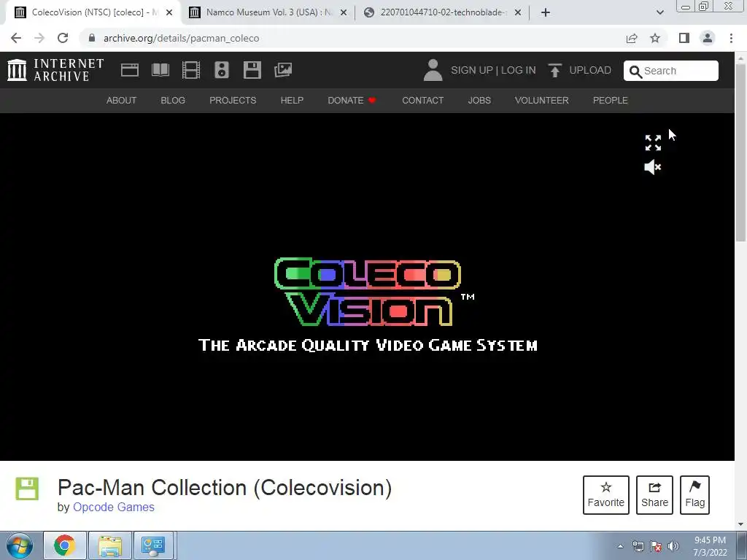Click the address bar URL

tap(181, 38)
